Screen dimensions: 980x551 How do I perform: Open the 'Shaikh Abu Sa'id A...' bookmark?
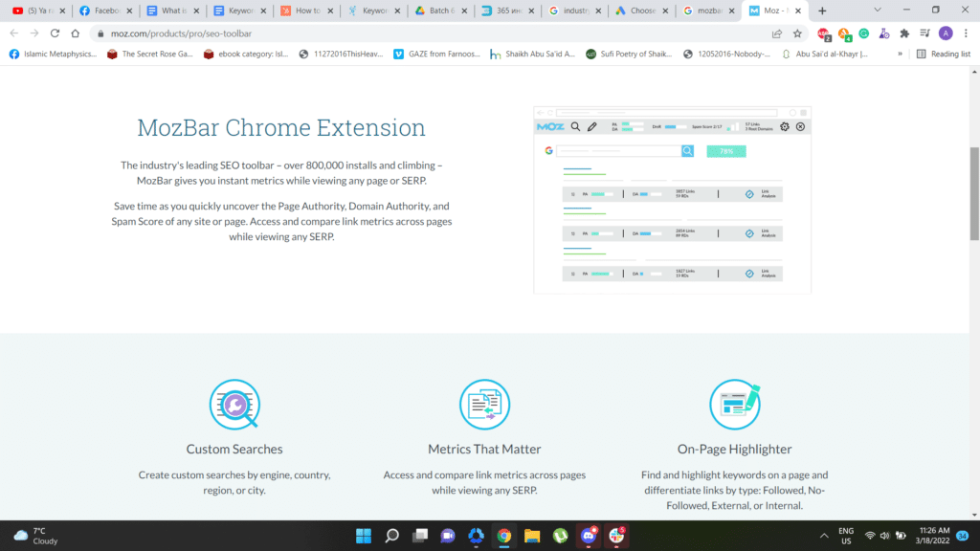coord(532,55)
